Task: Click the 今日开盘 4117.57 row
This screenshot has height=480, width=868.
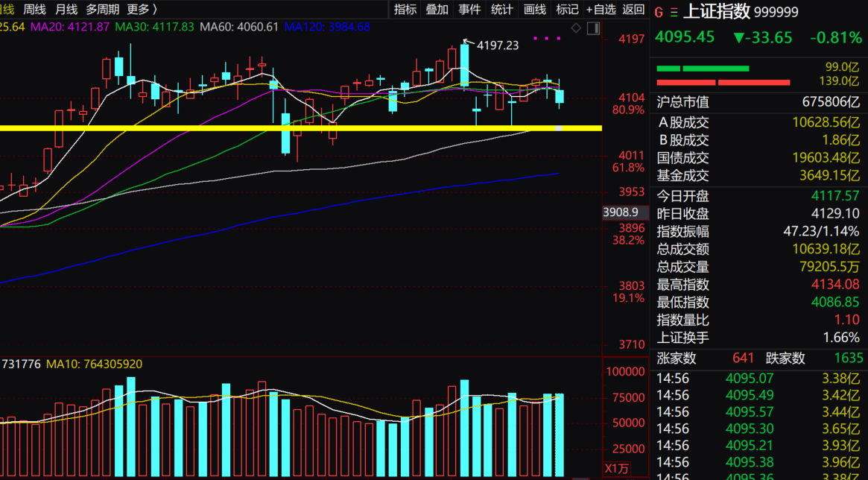Action: pos(758,196)
